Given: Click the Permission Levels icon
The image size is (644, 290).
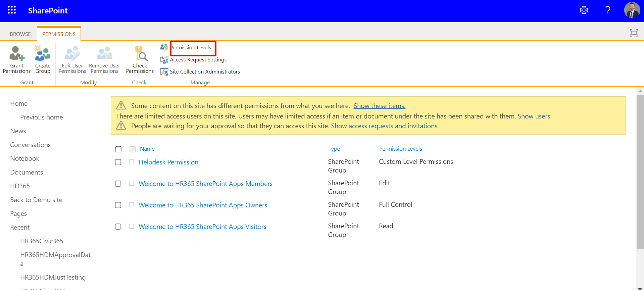Looking at the screenshot, I should pos(164,47).
